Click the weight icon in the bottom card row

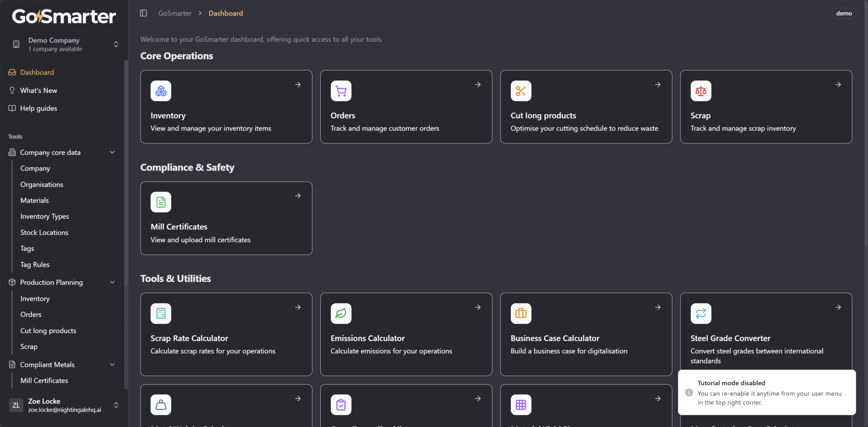(161, 405)
